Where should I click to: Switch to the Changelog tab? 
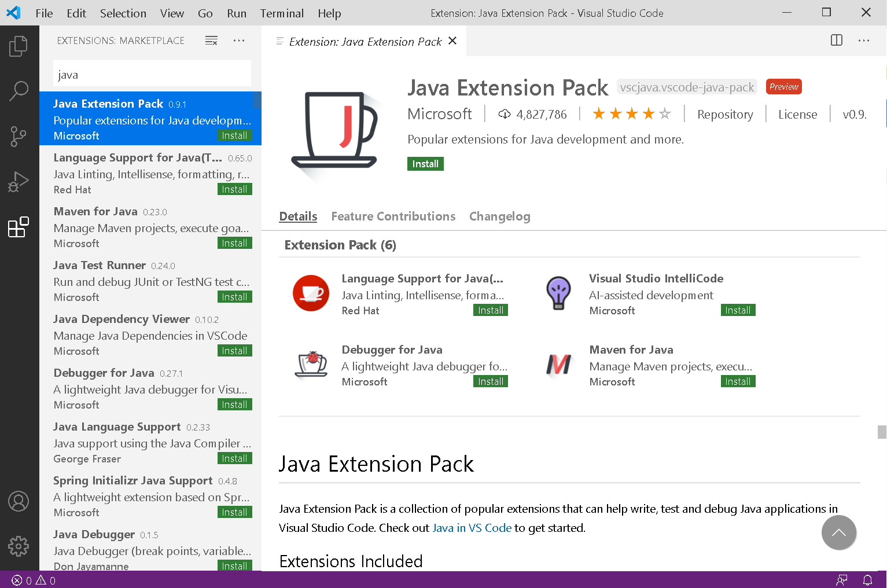(x=500, y=216)
